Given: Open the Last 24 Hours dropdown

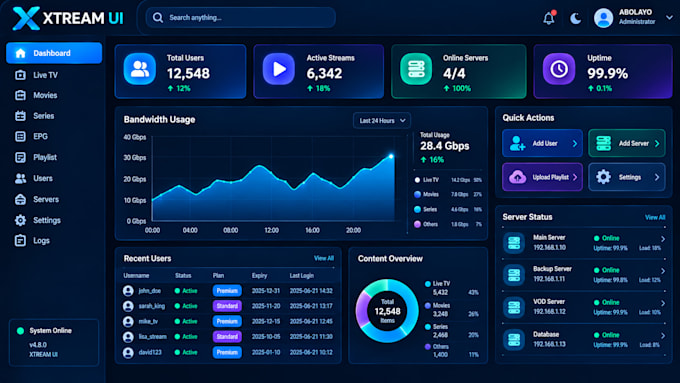Looking at the screenshot, I should point(382,121).
